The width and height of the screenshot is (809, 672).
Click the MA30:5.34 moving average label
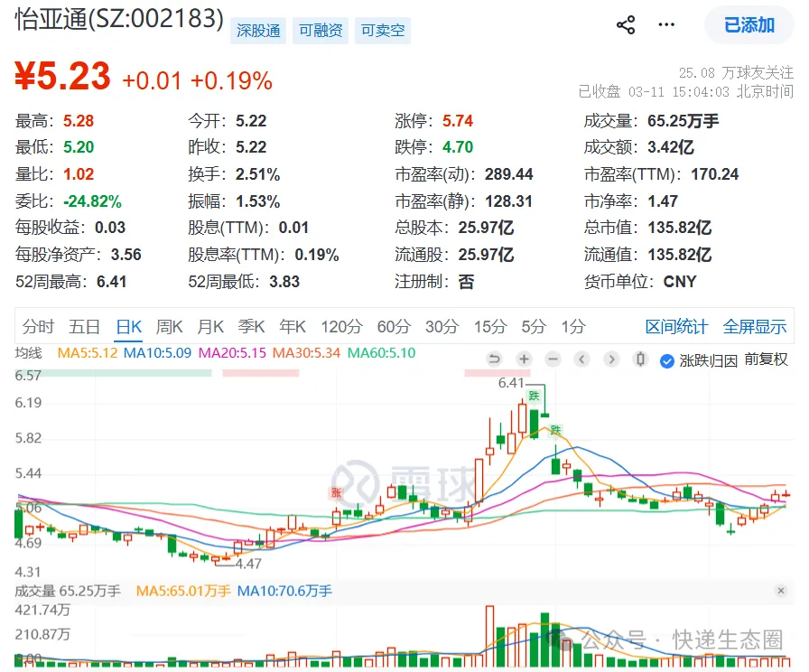tap(306, 353)
